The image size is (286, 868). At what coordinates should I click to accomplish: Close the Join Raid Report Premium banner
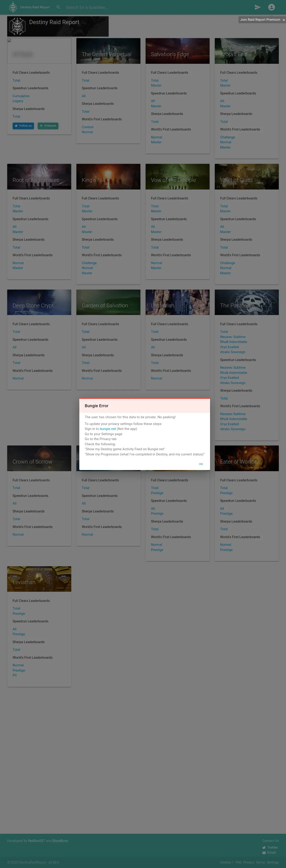(x=284, y=20)
